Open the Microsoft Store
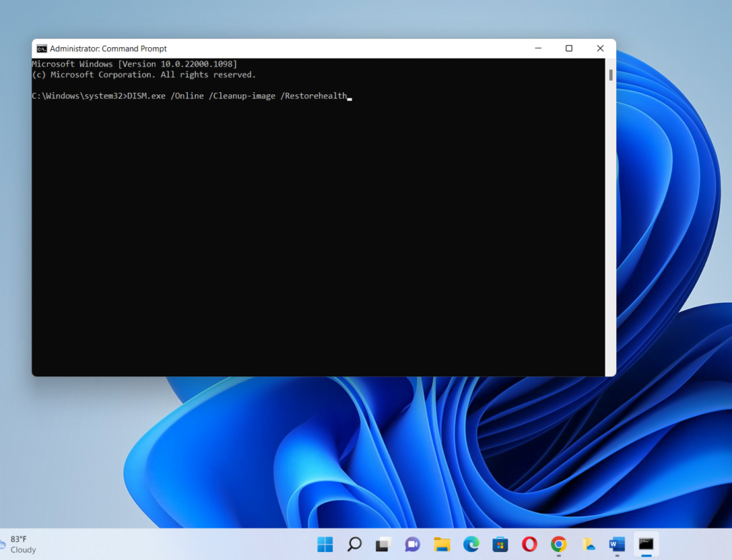 coord(500,544)
